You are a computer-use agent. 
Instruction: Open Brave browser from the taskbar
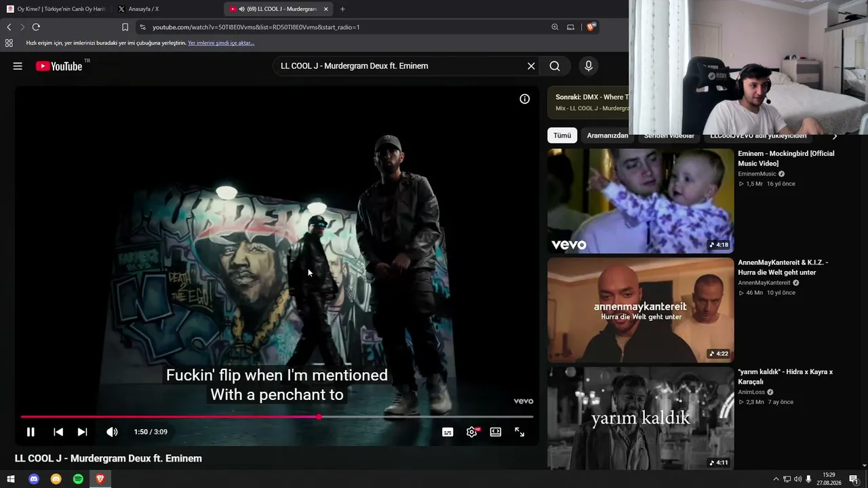[100, 479]
